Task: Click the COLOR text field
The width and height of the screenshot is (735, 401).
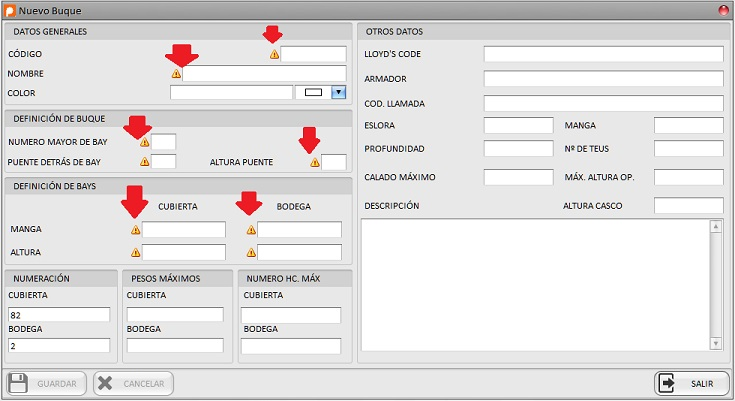Action: point(232,92)
